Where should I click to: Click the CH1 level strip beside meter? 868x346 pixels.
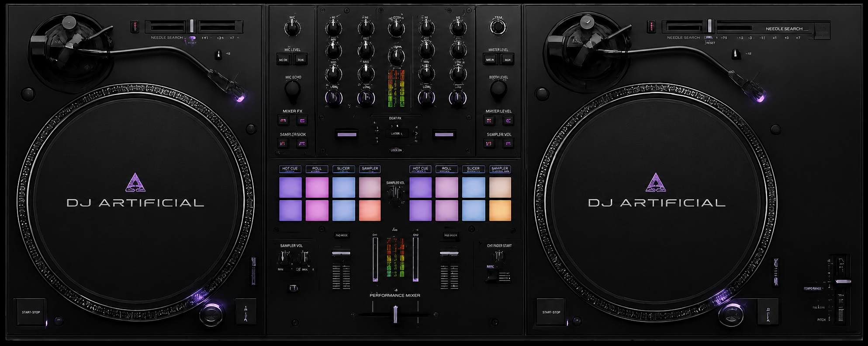click(x=375, y=259)
